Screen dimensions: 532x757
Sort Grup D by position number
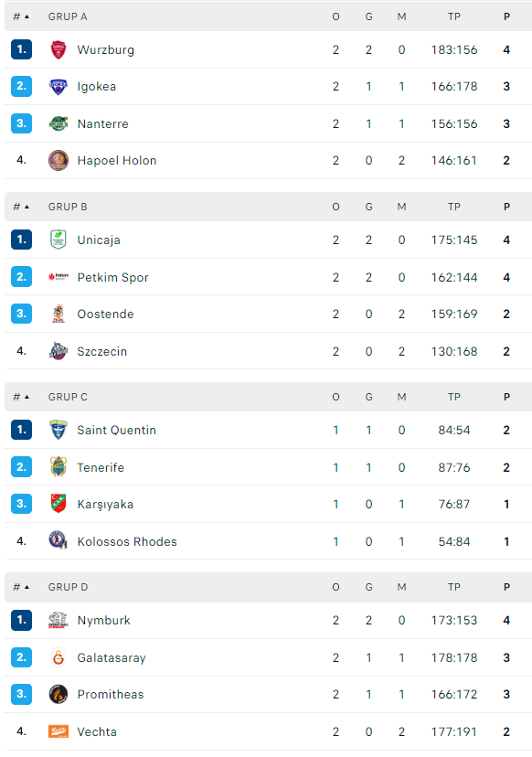(21, 587)
